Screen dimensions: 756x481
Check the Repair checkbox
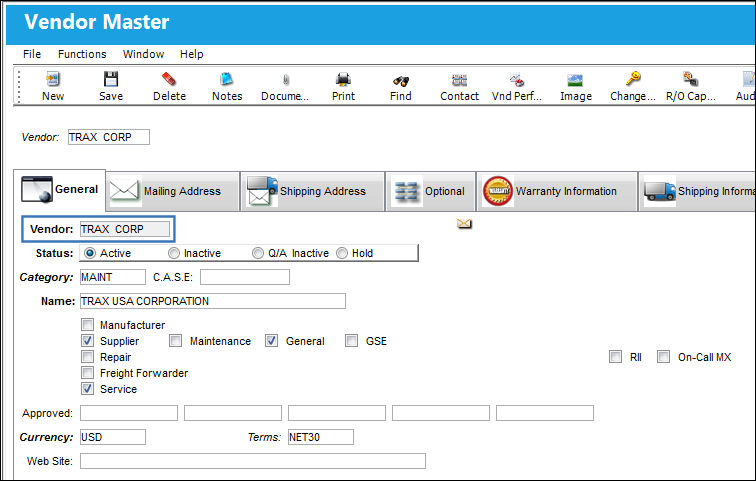click(87, 357)
